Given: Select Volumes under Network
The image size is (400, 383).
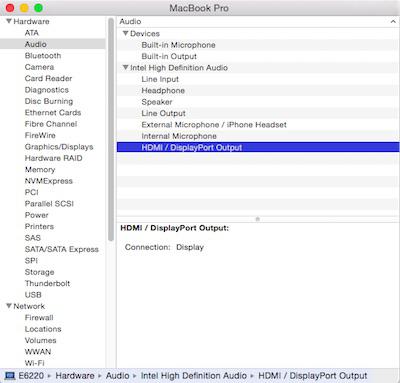Looking at the screenshot, I should click(x=40, y=340).
